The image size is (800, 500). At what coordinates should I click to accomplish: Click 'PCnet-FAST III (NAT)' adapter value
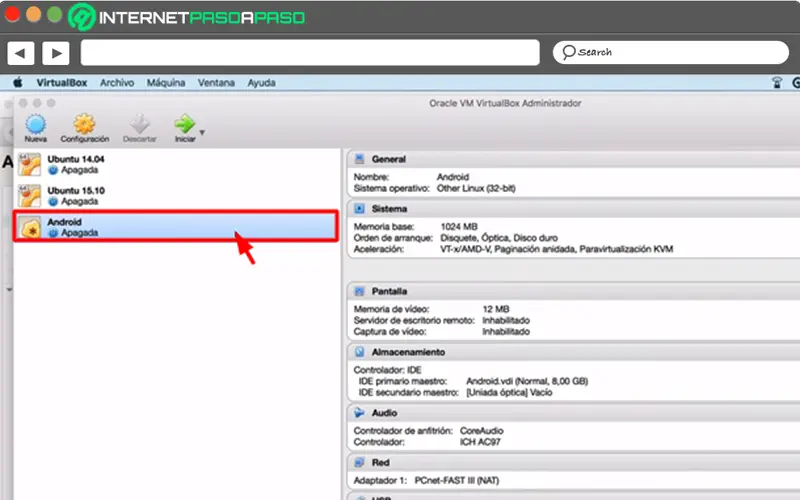pos(457,481)
